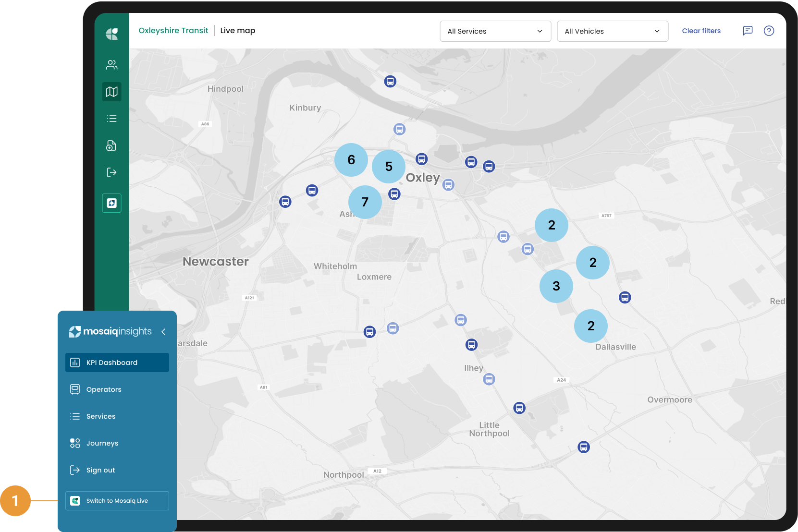This screenshot has height=532, width=798.
Task: Click the bus marker near Hindpool river
Action: [390, 82]
